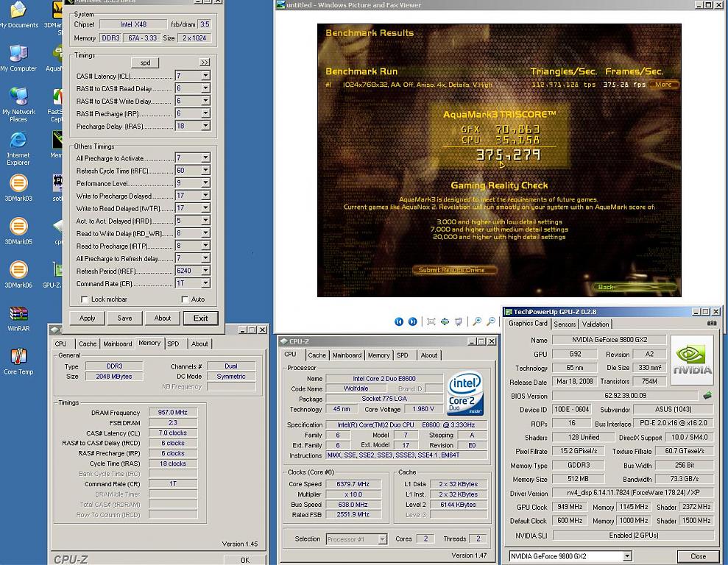Open My Network Places desktop icon
728x565 pixels.
click(x=18, y=104)
